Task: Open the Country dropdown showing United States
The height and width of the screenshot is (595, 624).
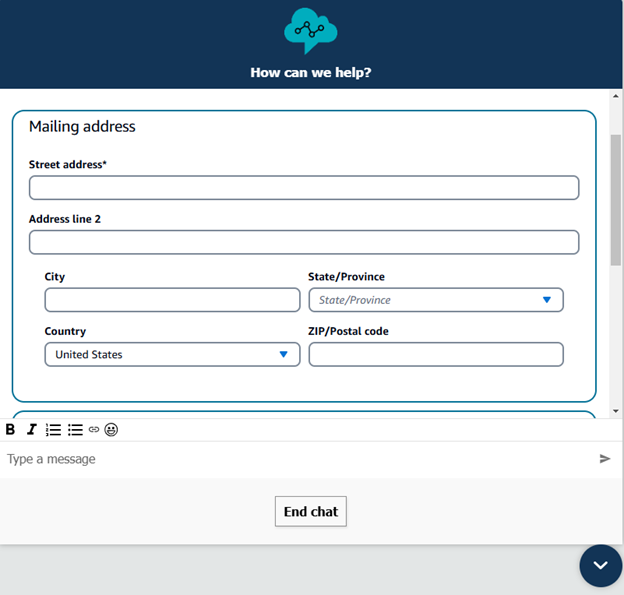Action: [x=172, y=354]
